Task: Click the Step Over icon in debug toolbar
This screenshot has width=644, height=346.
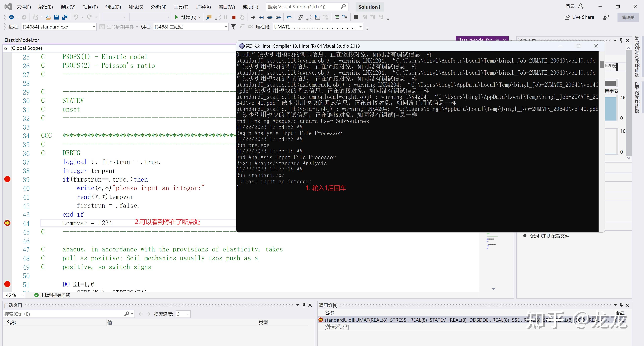Action: [x=270, y=17]
